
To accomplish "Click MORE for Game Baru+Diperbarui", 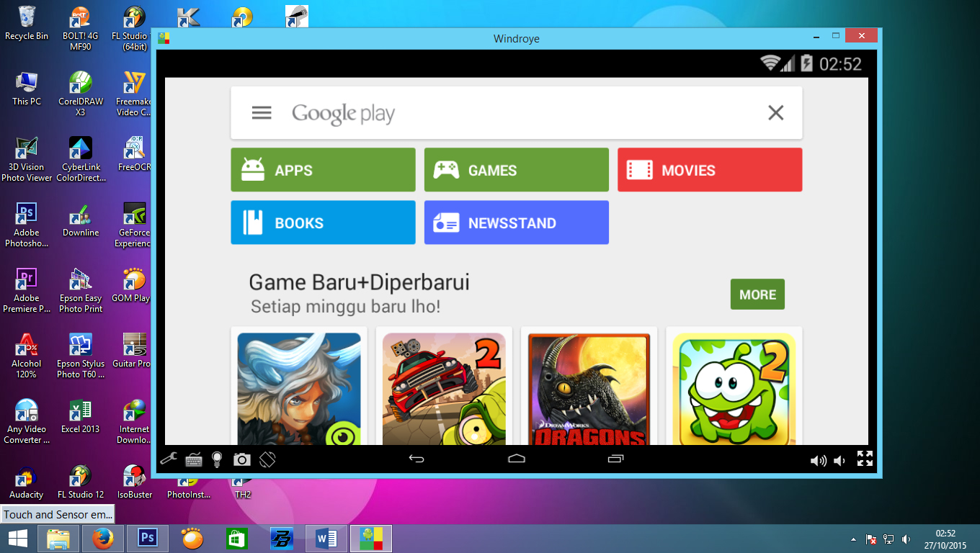I will tap(757, 294).
